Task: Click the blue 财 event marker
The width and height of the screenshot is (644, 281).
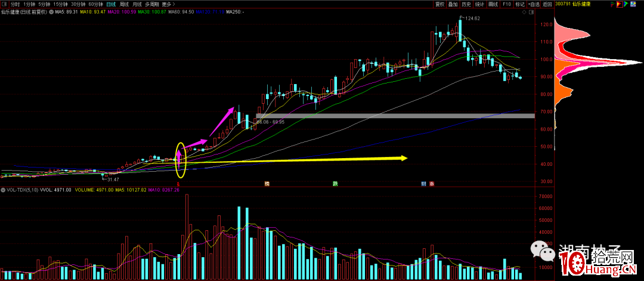Action: (x=423, y=184)
